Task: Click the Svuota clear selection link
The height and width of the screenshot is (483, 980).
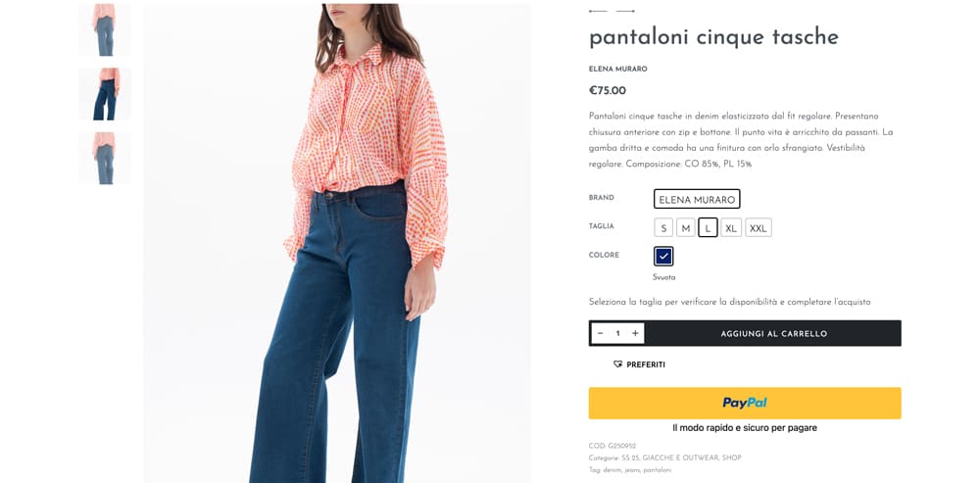Action: pyautogui.click(x=663, y=277)
